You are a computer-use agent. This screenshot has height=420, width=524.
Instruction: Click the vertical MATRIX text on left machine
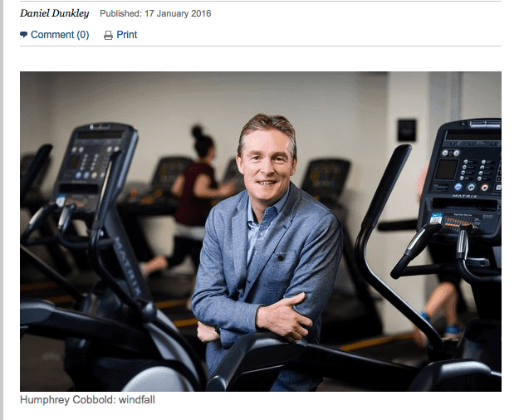point(127,266)
